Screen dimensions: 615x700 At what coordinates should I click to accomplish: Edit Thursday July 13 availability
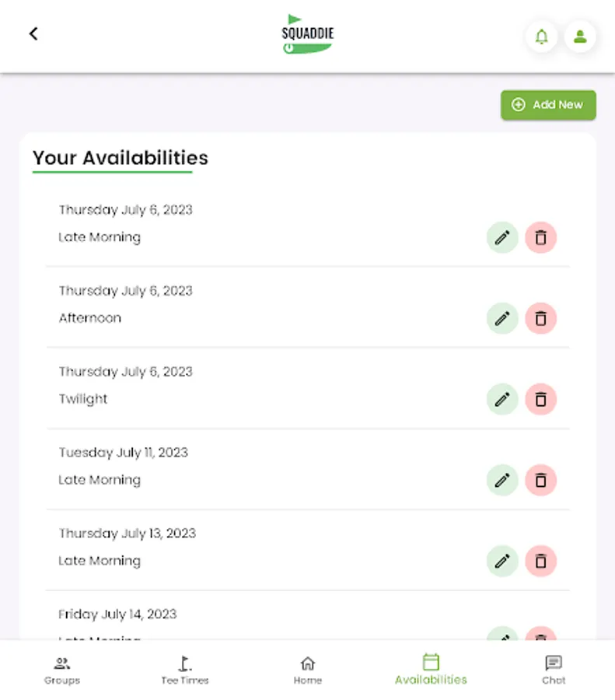[x=502, y=561]
